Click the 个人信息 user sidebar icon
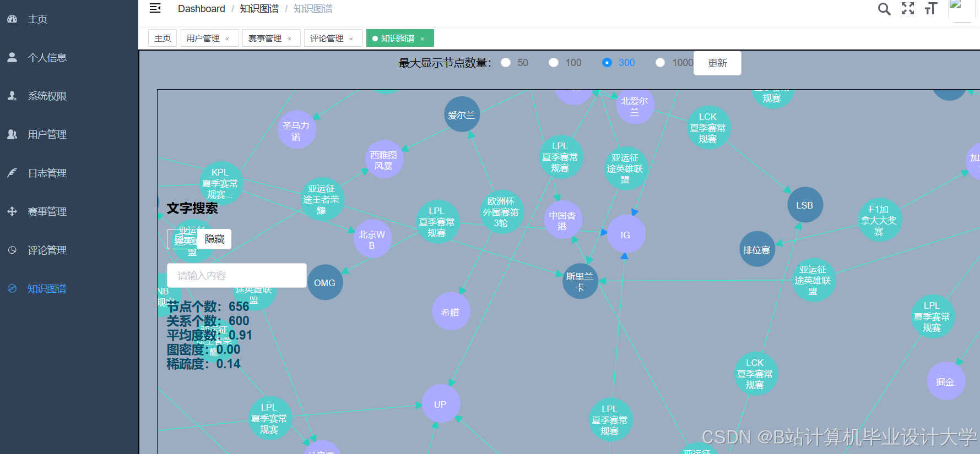 12,57
